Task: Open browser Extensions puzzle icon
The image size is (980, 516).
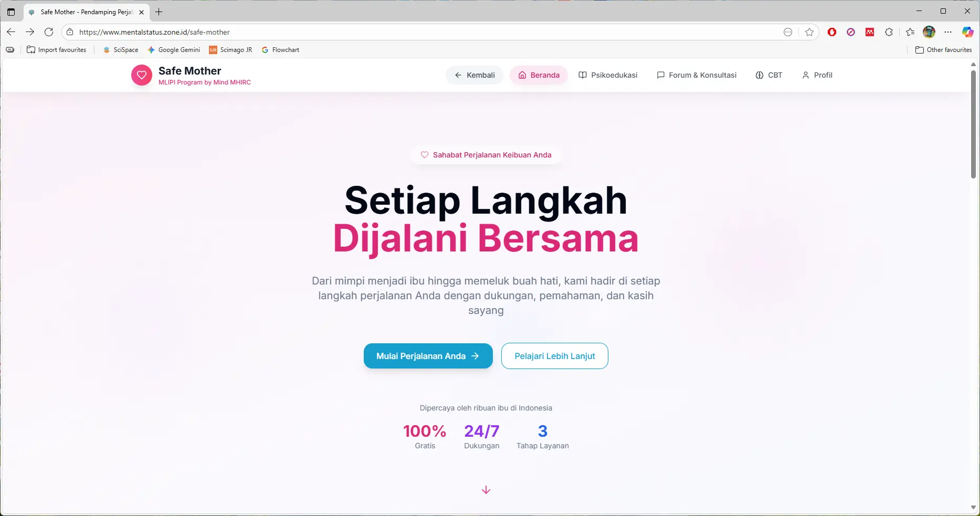Action: [889, 32]
